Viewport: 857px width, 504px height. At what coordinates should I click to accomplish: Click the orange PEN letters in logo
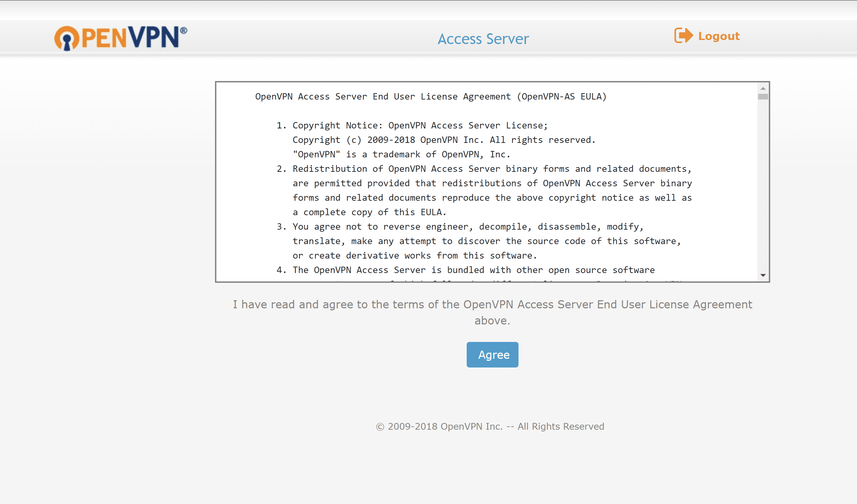[x=104, y=38]
